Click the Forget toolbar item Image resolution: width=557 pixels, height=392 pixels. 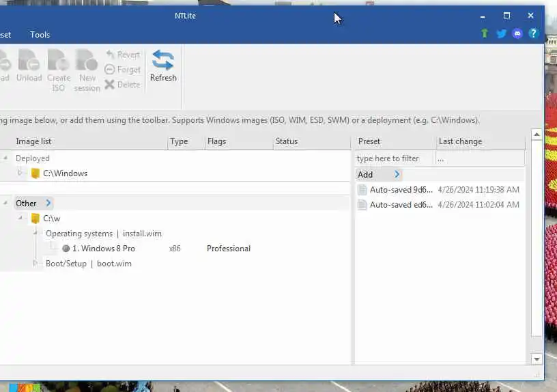[x=123, y=70]
